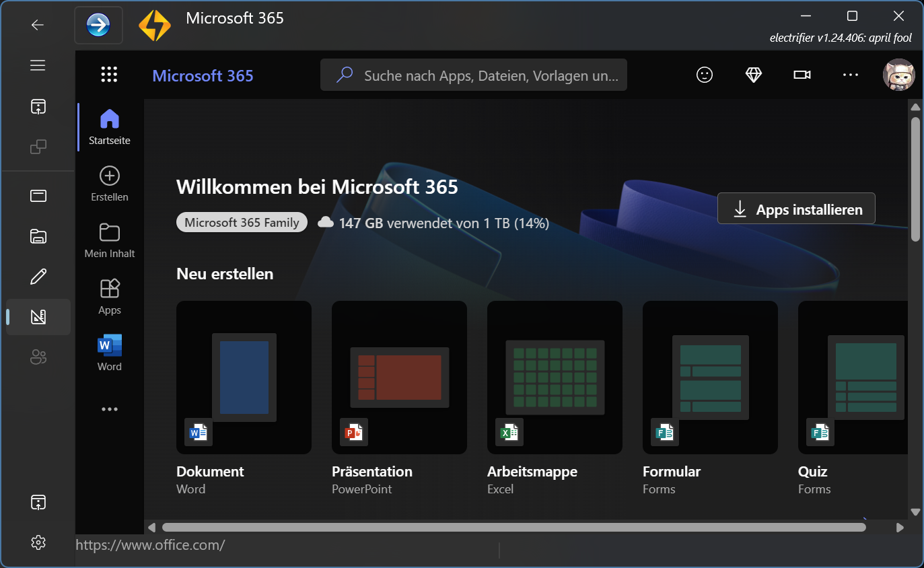This screenshot has width=924, height=568.
Task: Click the selected ruler design icon in outer sidebar
Action: [38, 317]
